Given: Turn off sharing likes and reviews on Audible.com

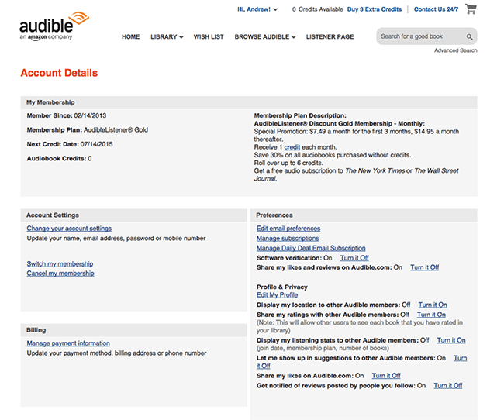Looking at the screenshot, I should pyautogui.click(x=425, y=267).
